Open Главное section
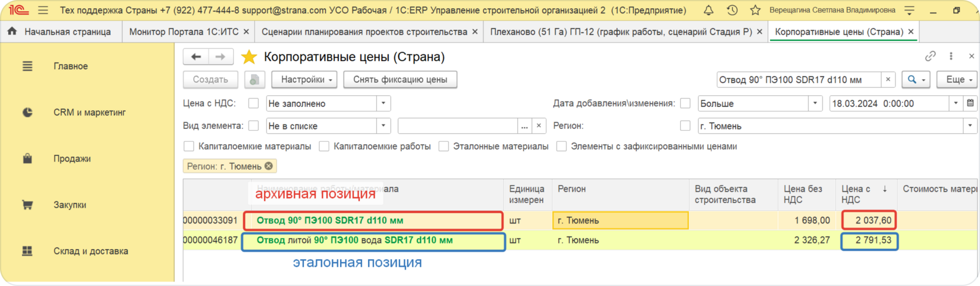Viewport: 980px width, 286px height. pos(71,66)
